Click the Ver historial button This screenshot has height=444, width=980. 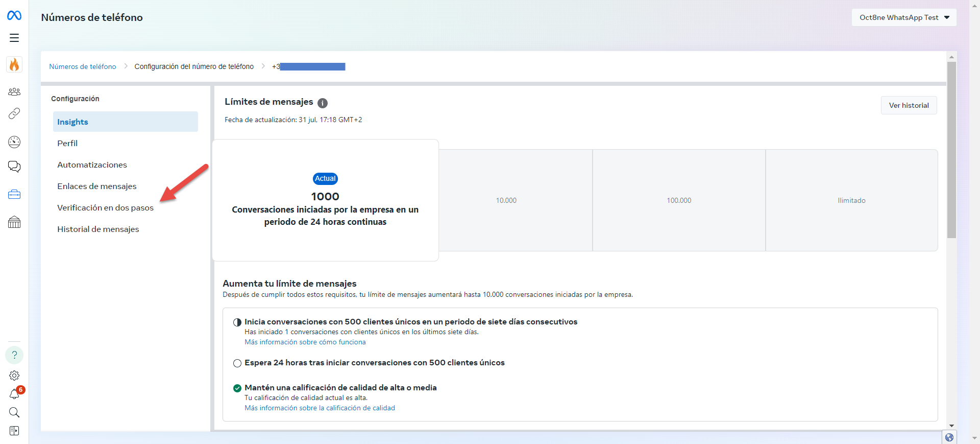(x=909, y=105)
